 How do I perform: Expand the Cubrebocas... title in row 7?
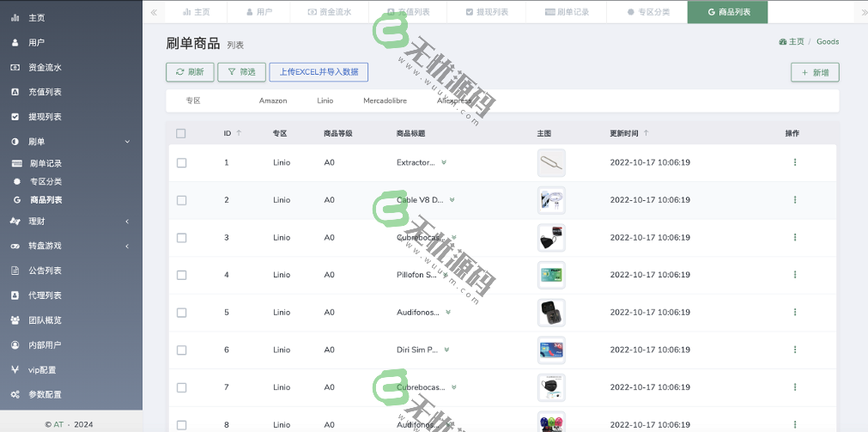[x=454, y=387]
